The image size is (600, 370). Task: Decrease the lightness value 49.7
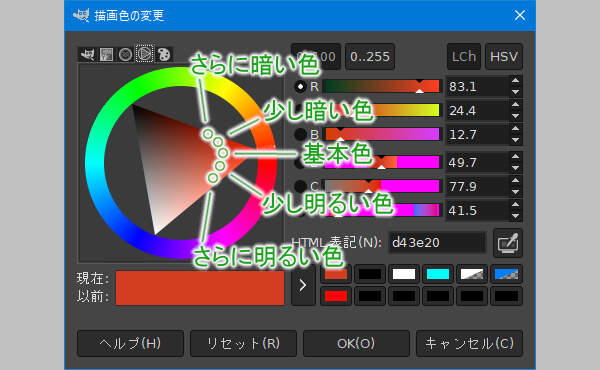(x=515, y=168)
